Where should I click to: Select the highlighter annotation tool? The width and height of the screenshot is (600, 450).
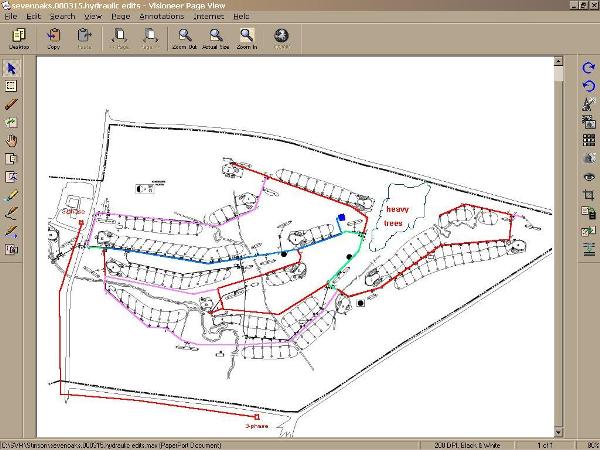[x=12, y=194]
